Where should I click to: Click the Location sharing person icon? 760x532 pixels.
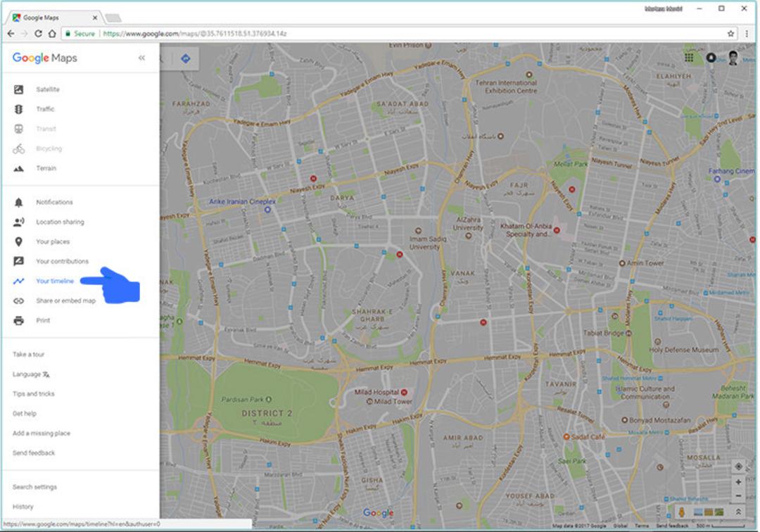click(x=18, y=222)
